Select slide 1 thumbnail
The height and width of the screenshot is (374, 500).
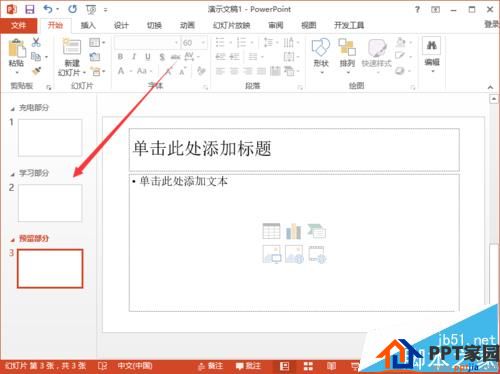coord(50,137)
